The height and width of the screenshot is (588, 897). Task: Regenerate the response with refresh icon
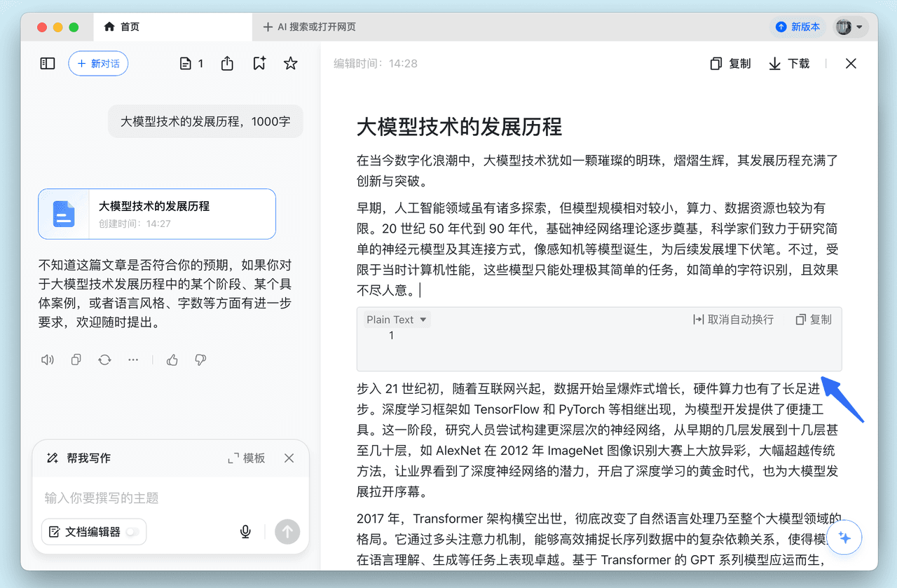click(104, 360)
